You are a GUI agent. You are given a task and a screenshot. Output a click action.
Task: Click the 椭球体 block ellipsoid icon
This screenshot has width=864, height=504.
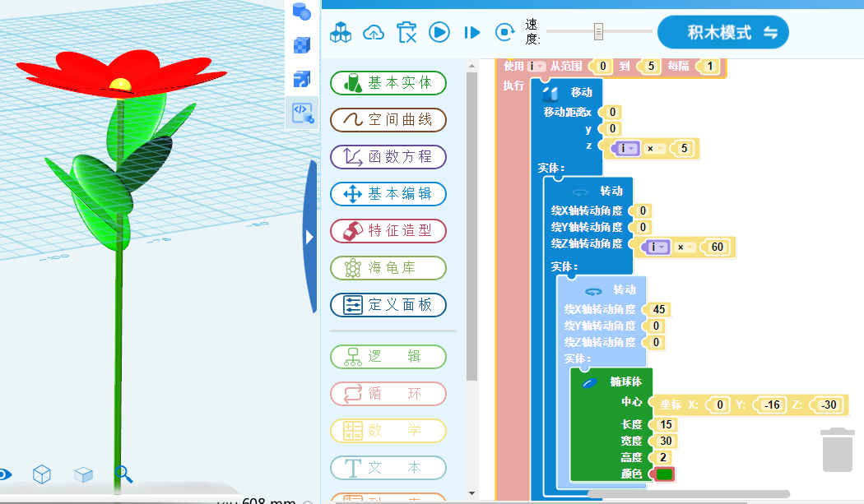pos(590,383)
